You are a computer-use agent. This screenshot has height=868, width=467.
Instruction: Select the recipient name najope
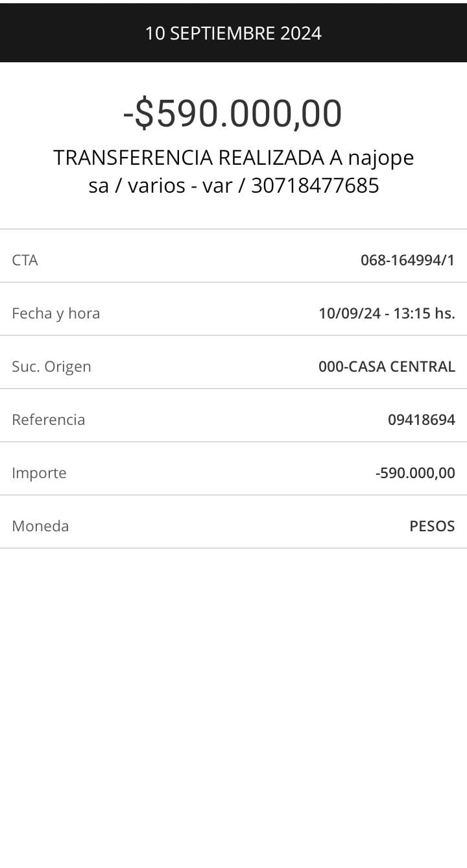381,158
